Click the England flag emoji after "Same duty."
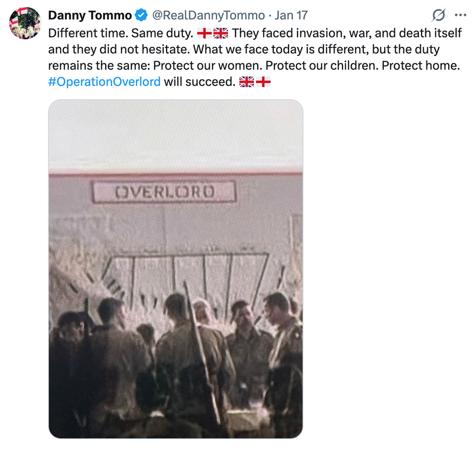The image size is (476, 454). point(204,33)
